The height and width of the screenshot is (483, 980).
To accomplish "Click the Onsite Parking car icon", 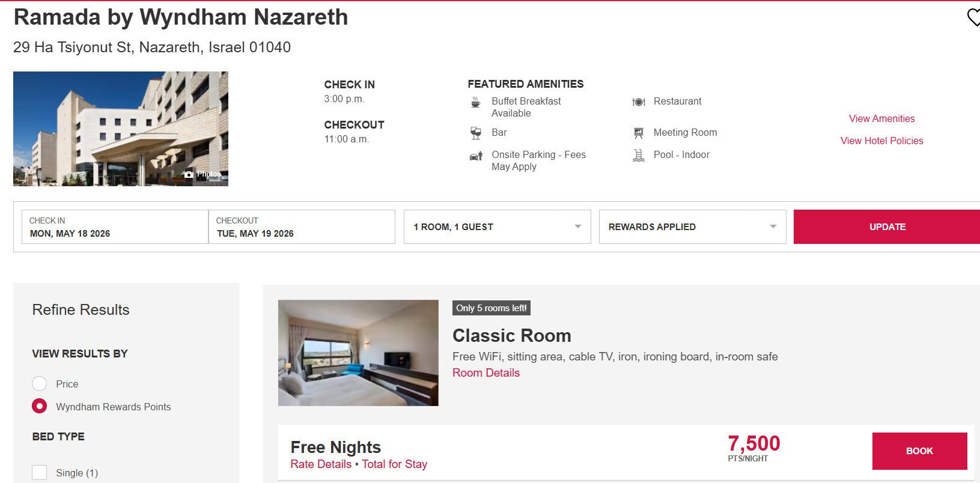I will pos(475,156).
